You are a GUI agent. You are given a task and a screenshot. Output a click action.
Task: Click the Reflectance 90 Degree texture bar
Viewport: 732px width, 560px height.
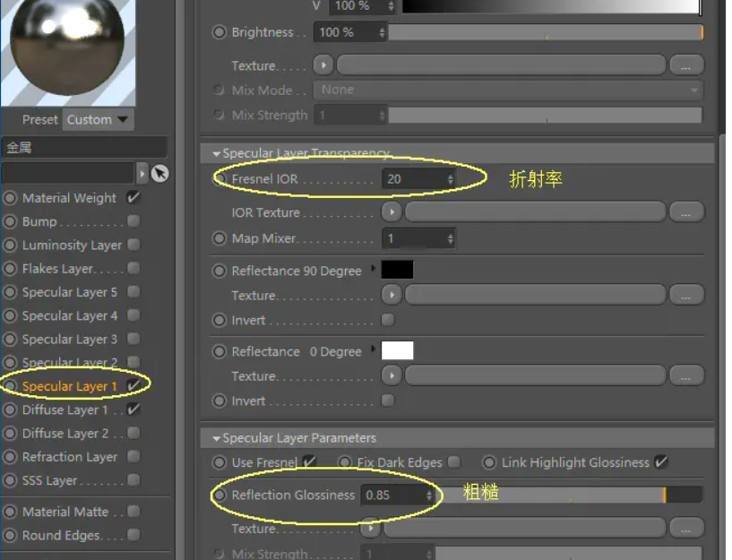pos(535,295)
